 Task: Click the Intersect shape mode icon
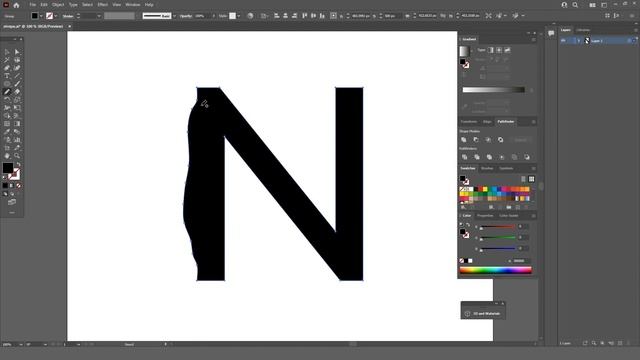(x=488, y=140)
